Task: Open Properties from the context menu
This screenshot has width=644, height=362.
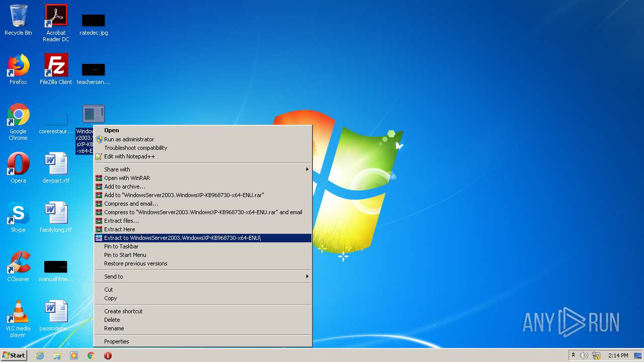Action: [x=203, y=341]
